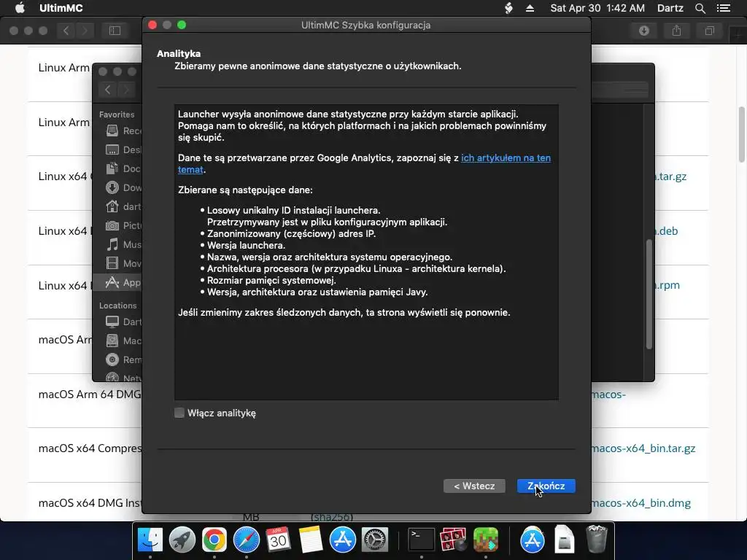Open the Notes app in Dock
The image size is (747, 560).
tap(311, 540)
